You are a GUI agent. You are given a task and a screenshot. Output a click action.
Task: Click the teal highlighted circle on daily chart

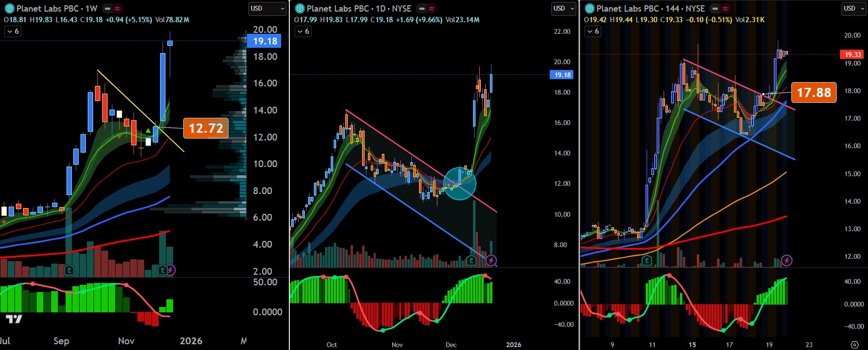[460, 183]
